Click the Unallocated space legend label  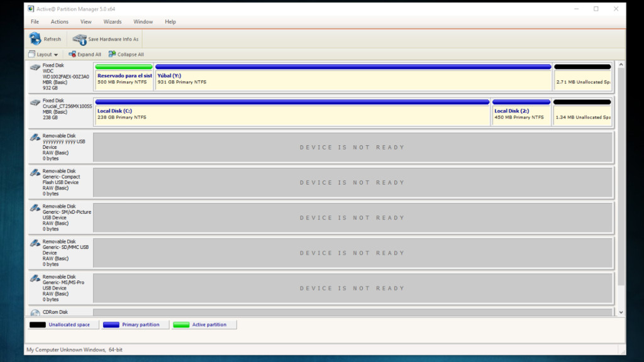pos(69,325)
